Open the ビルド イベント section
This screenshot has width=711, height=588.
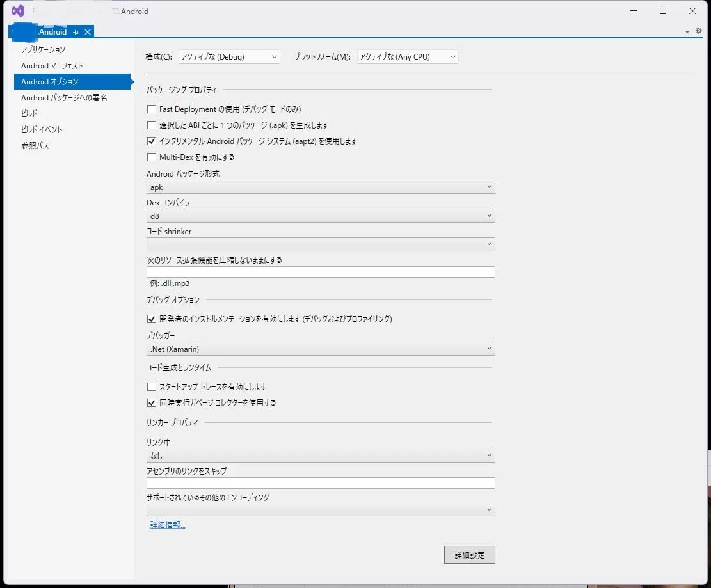tap(42, 129)
